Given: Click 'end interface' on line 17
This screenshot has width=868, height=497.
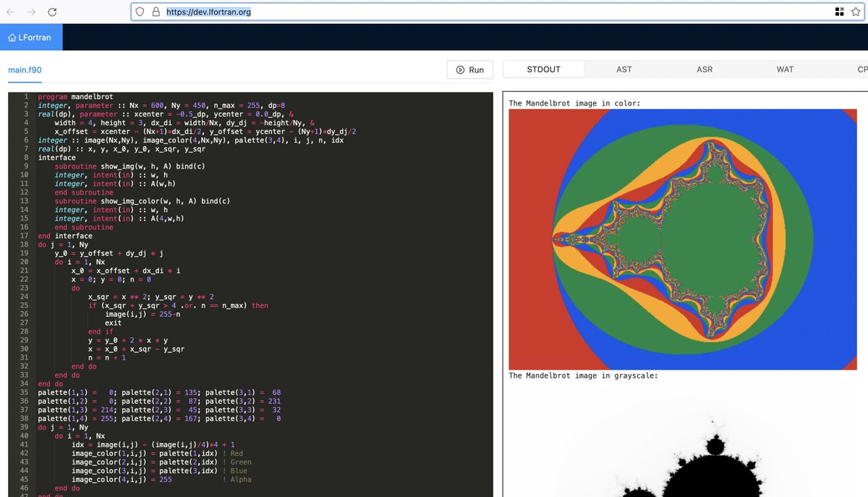Looking at the screenshot, I should coord(65,236).
